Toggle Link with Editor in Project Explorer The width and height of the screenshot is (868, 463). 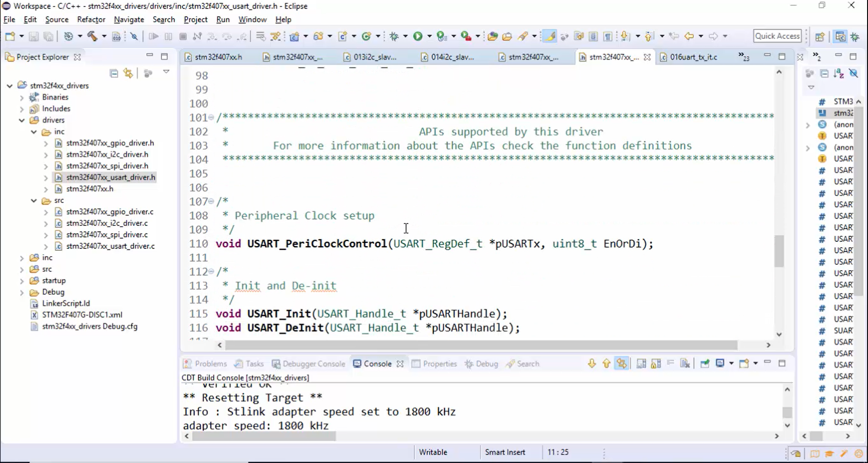tap(128, 73)
